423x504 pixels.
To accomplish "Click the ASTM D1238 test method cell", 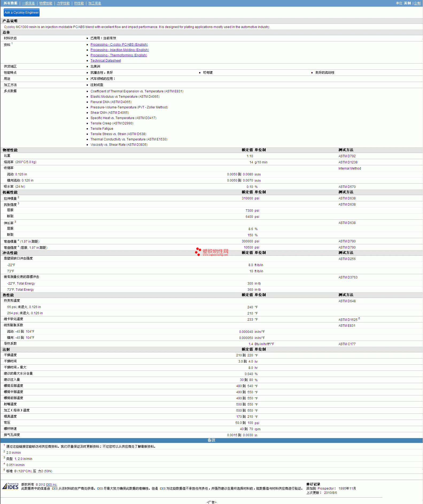I will point(348,162).
